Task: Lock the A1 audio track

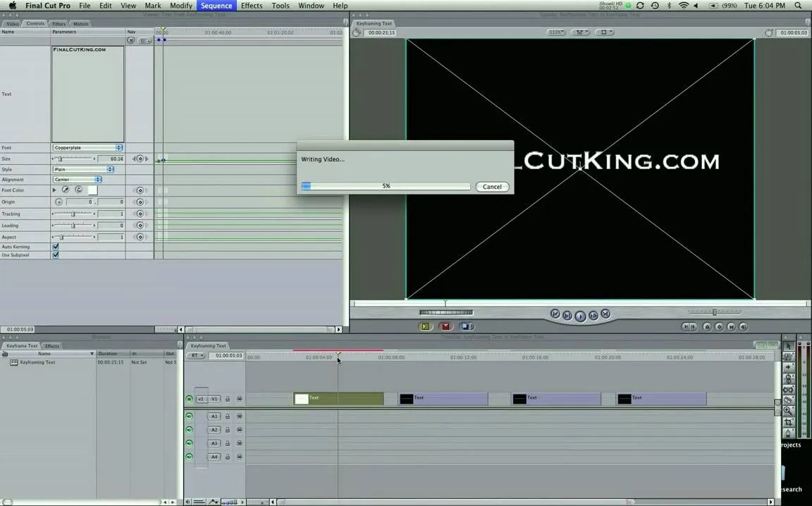Action: [228, 416]
